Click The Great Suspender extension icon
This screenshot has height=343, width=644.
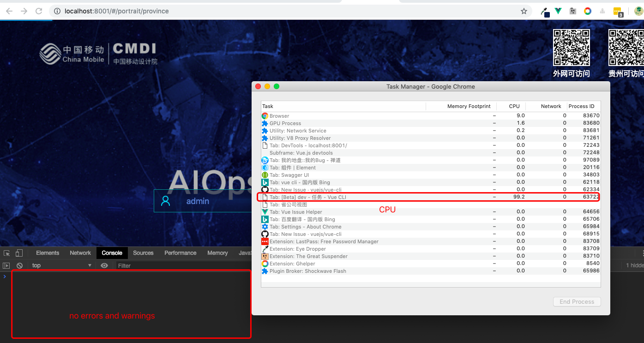(573, 11)
